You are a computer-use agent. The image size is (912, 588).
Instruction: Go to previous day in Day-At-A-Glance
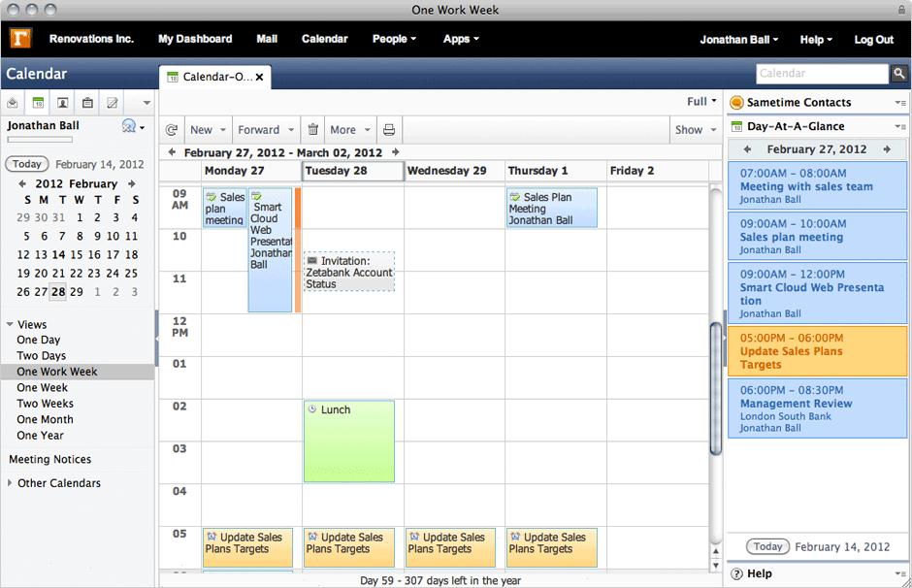point(747,149)
